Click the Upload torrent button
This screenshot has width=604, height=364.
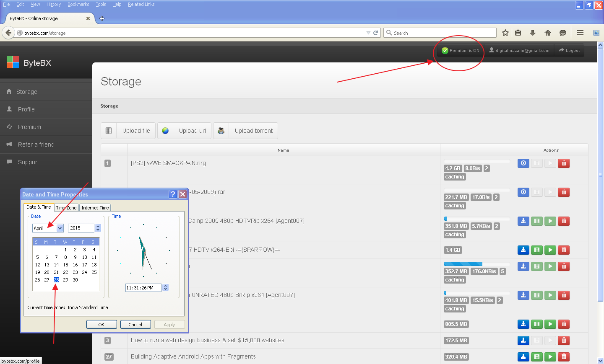[245, 131]
